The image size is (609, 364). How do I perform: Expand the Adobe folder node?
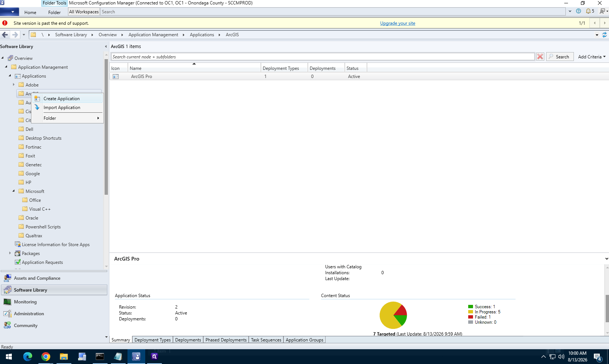point(14,85)
